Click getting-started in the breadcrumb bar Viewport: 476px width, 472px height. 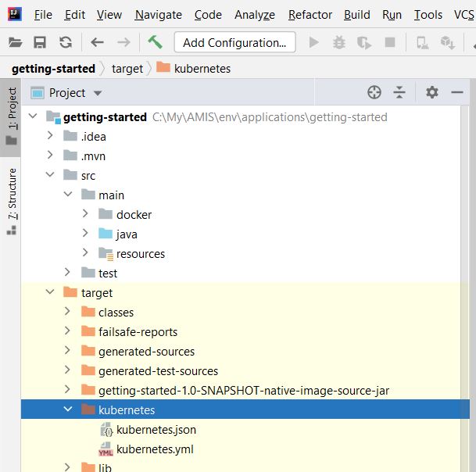coord(53,69)
